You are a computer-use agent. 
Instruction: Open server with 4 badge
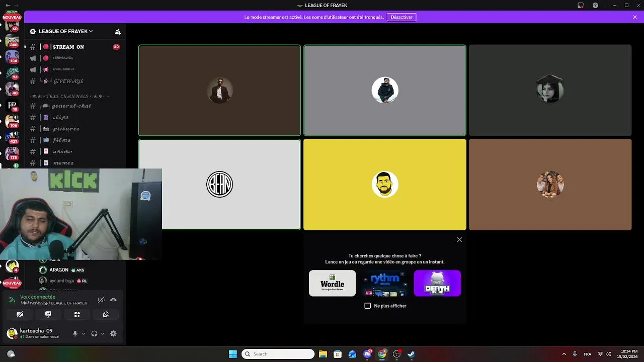pos(12,266)
